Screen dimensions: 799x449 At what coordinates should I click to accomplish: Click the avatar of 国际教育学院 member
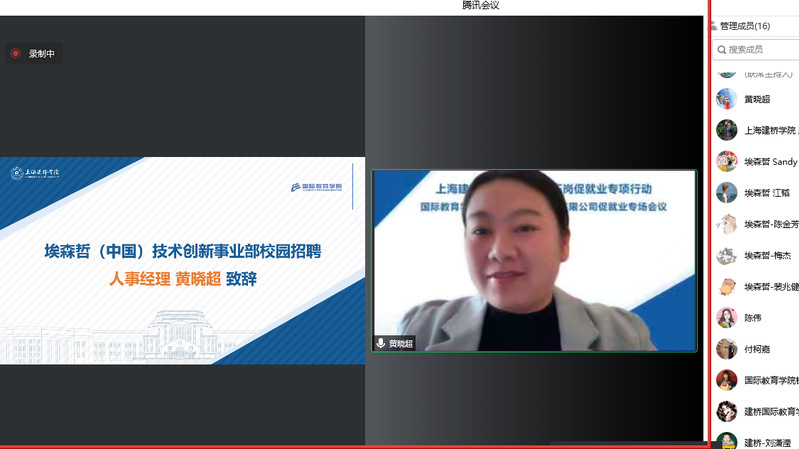[727, 380]
